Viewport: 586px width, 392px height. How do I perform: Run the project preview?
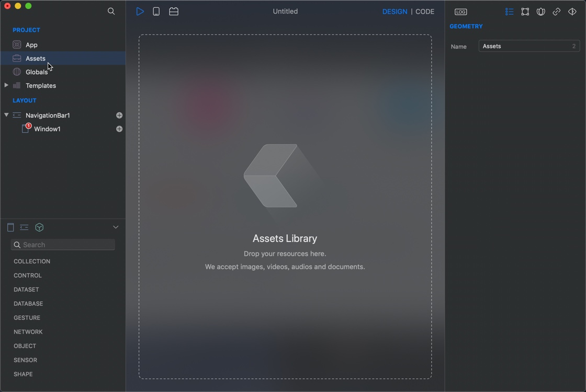[140, 11]
